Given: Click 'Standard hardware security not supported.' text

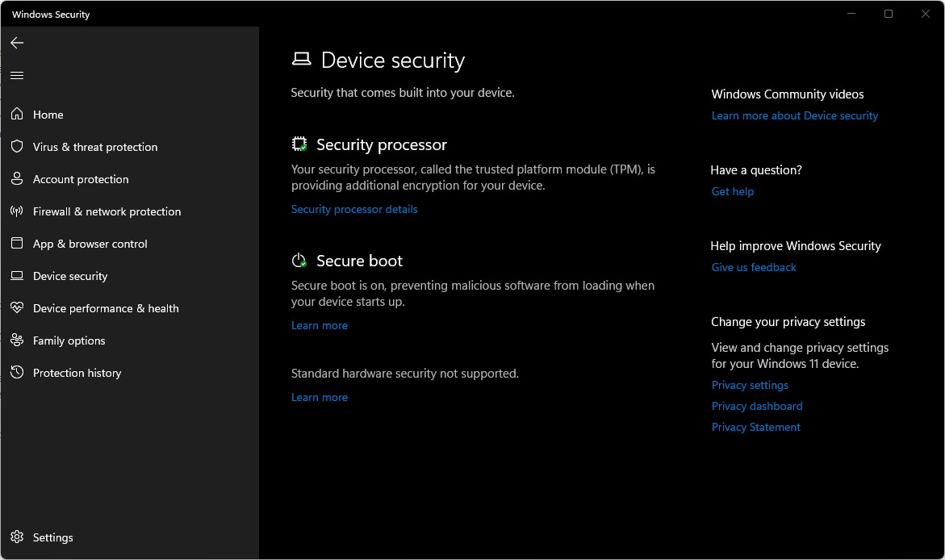Looking at the screenshot, I should point(405,374).
